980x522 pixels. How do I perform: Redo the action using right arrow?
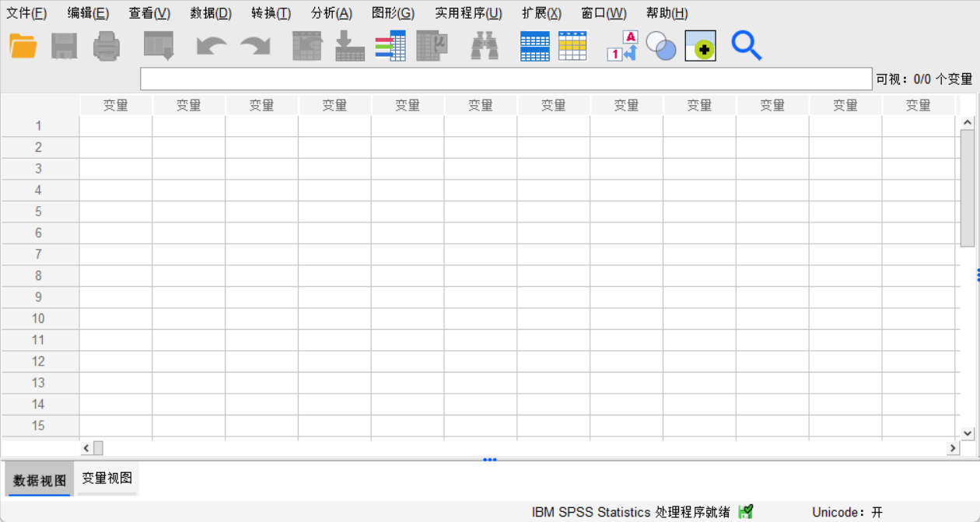pos(255,46)
